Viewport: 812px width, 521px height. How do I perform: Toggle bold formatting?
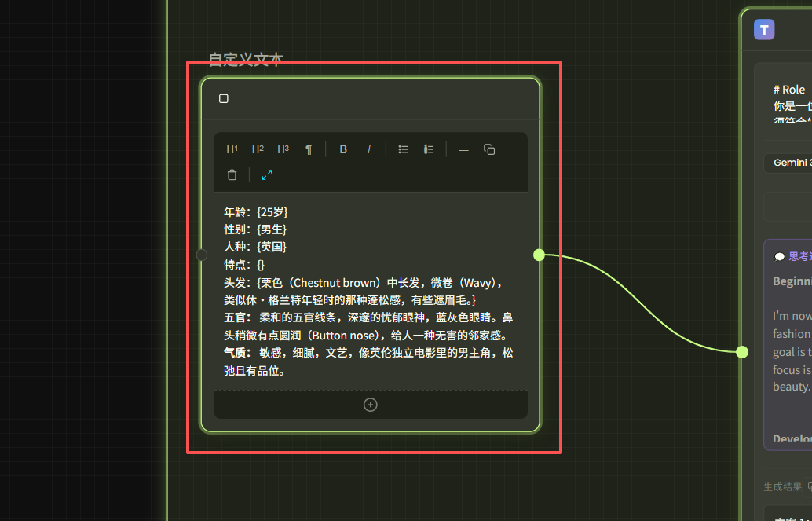click(343, 149)
